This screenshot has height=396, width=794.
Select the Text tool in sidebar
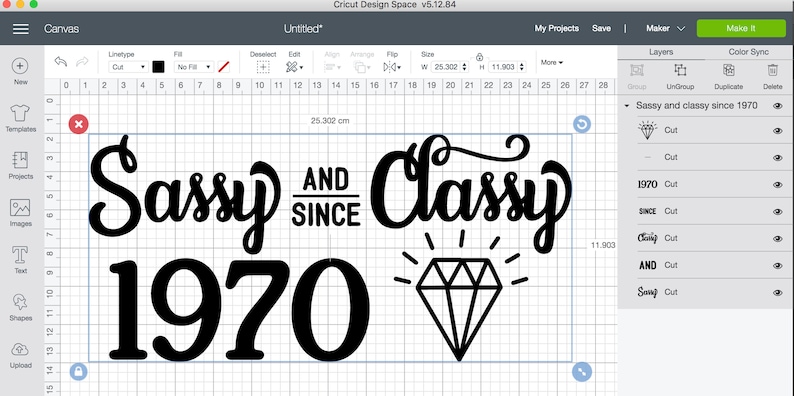point(20,260)
